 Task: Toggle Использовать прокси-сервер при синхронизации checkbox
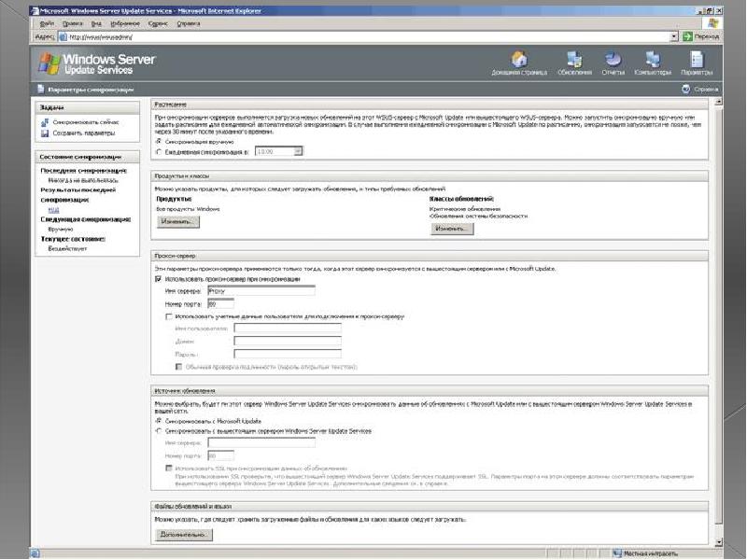click(x=158, y=279)
